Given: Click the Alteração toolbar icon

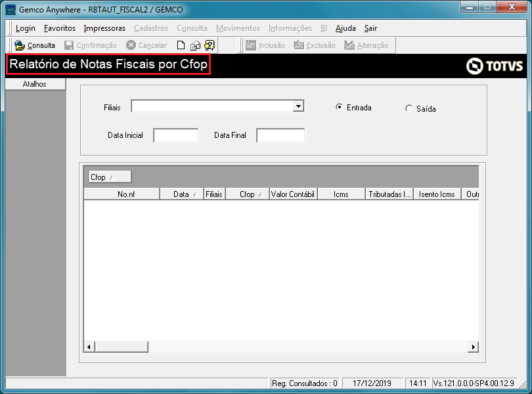Looking at the screenshot, I should tap(349, 45).
